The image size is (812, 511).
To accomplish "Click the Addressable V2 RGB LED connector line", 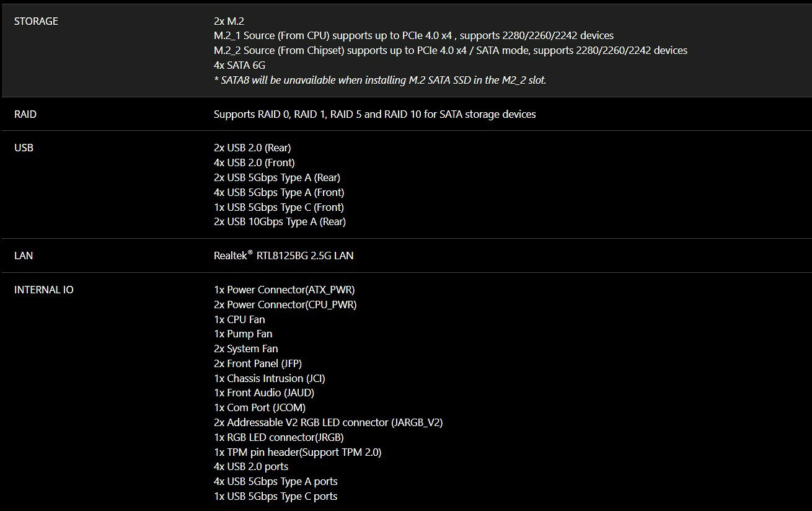I will point(329,423).
